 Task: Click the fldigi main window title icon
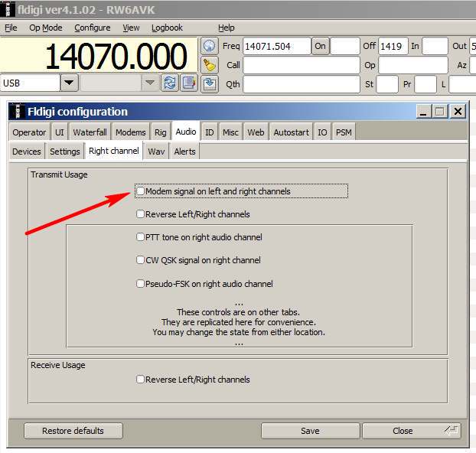[8, 8]
